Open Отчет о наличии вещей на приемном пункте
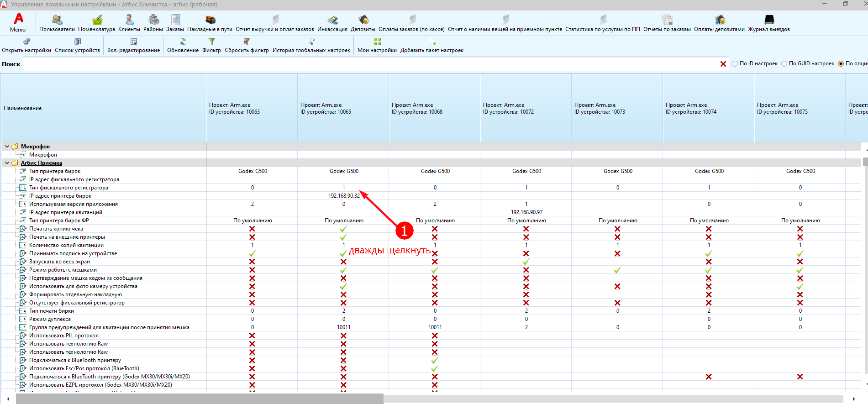This screenshot has width=868, height=404. 505,23
